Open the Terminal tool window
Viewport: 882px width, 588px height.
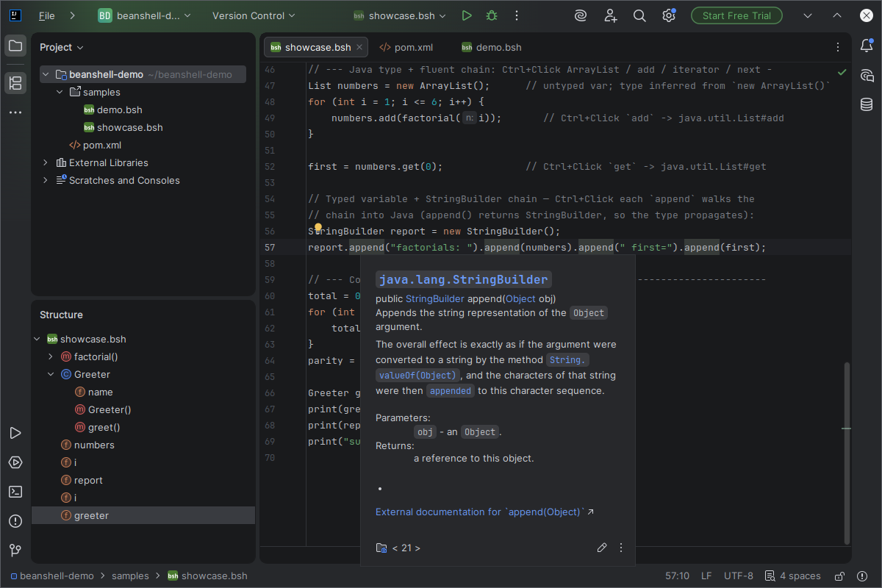(x=15, y=492)
